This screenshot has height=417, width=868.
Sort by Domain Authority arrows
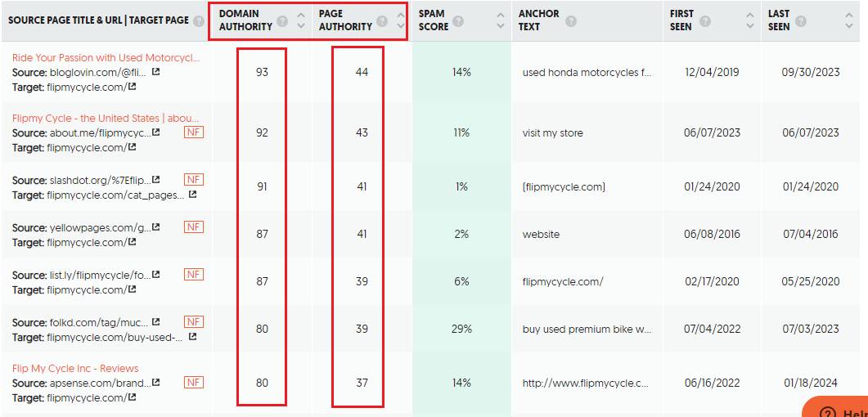301,20
